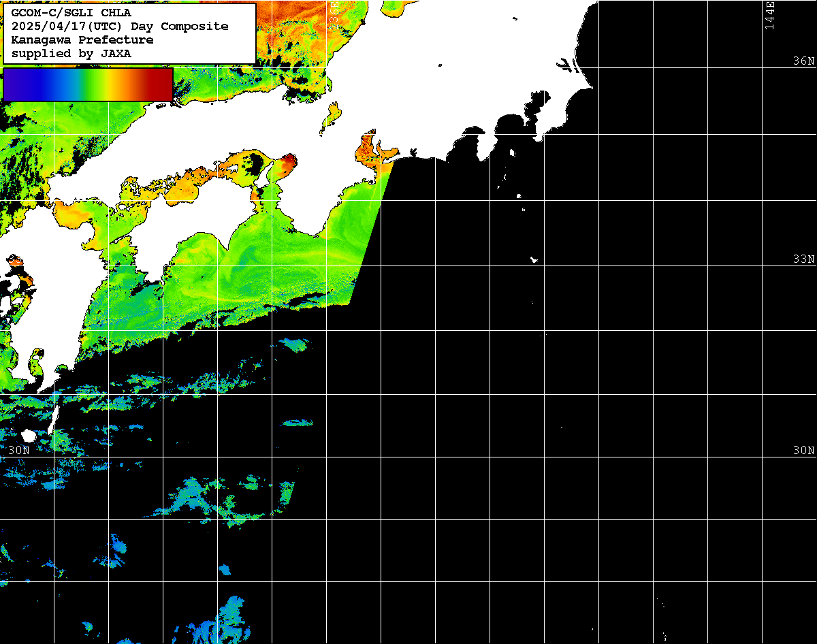Select the 2025/04/17(UTC) Day Composite date line
The width and height of the screenshot is (817, 644).
[120, 26]
